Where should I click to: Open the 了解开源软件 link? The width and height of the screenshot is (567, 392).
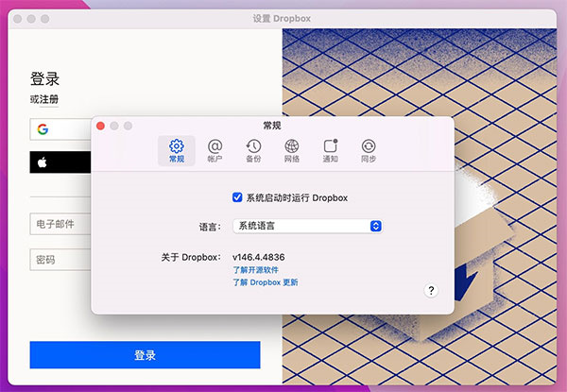point(255,270)
